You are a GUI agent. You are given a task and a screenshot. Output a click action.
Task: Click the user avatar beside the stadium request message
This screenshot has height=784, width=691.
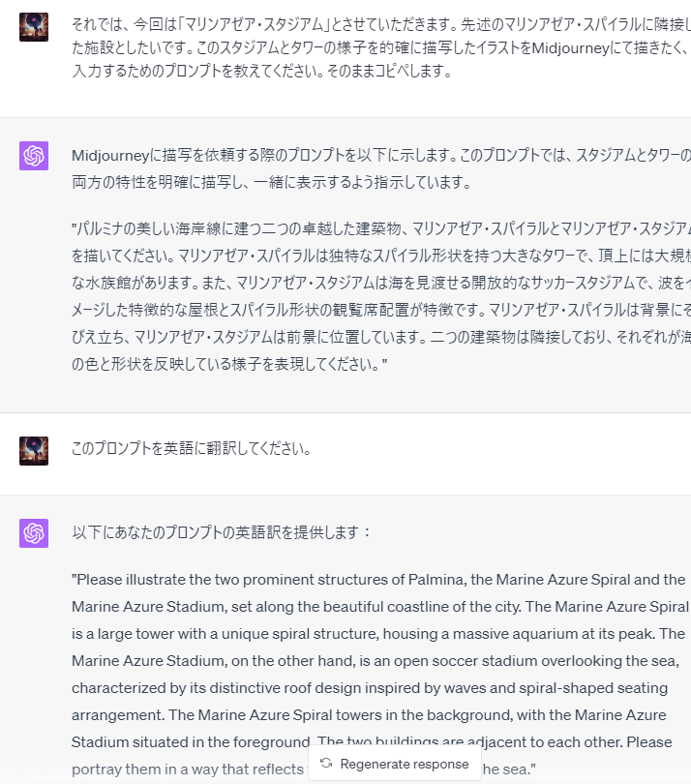coord(34,27)
